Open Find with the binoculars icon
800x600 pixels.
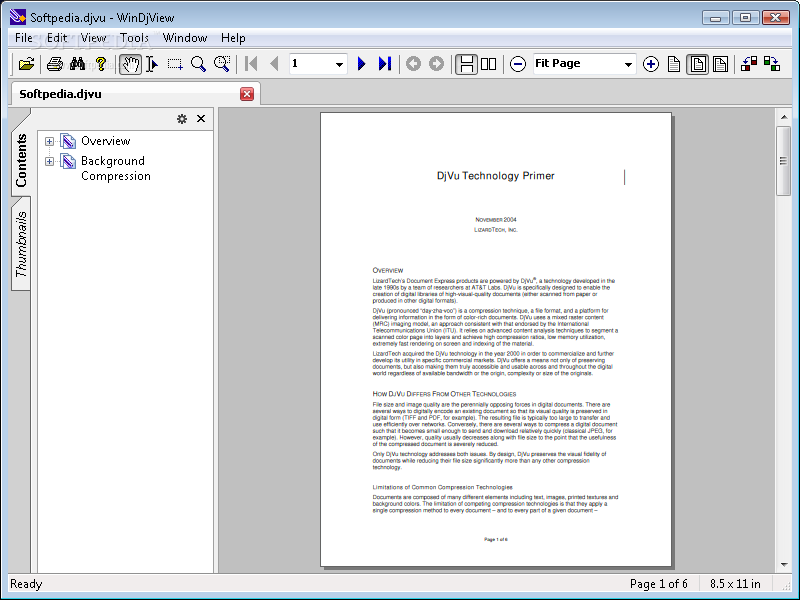78,64
